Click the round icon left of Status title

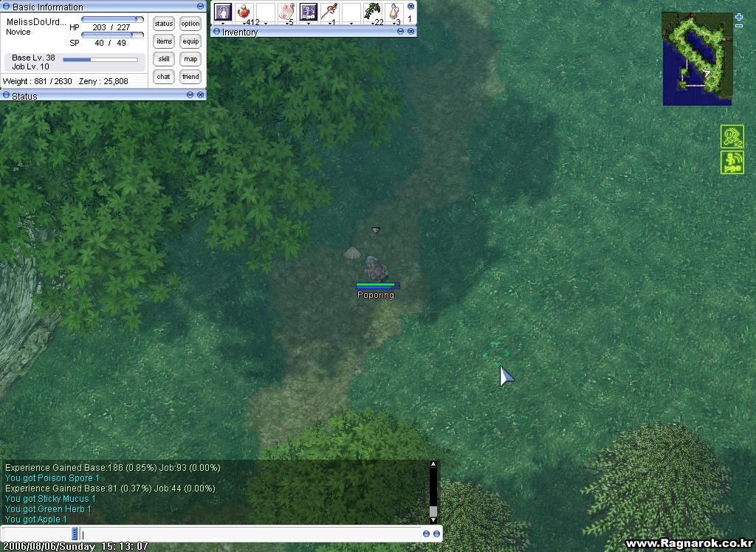coord(6,95)
